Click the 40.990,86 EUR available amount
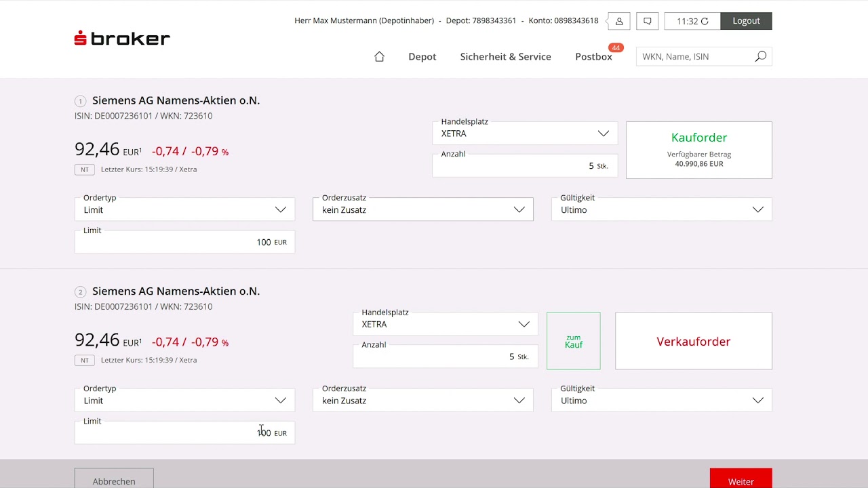 tap(699, 164)
